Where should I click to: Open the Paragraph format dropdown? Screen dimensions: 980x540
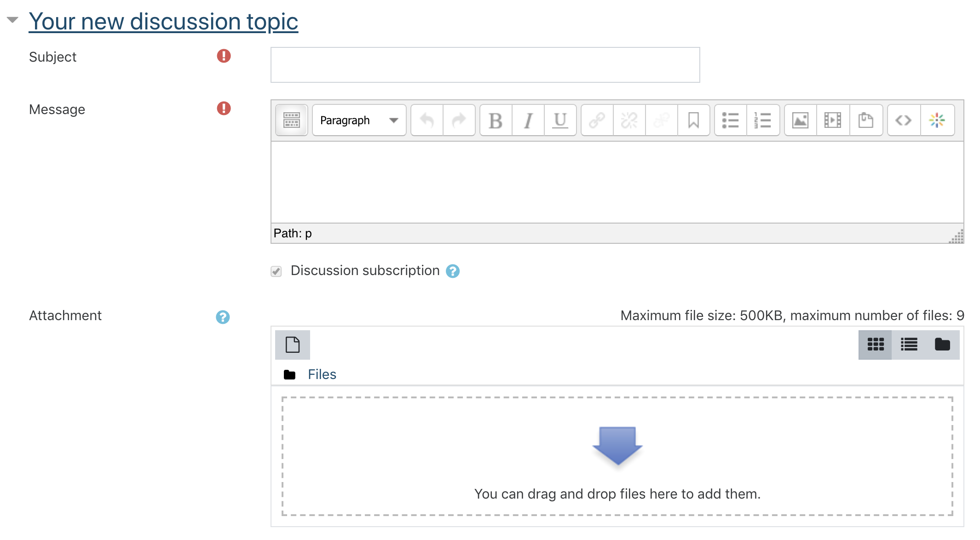coord(359,121)
